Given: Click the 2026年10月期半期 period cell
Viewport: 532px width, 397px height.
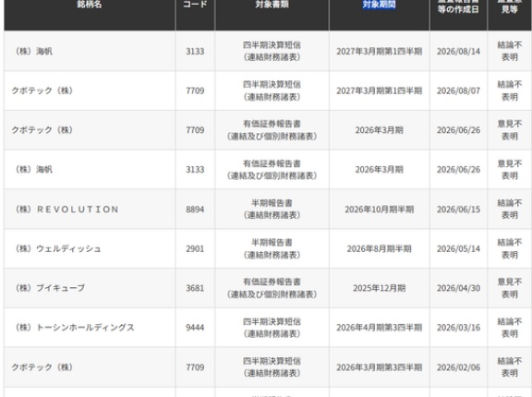Looking at the screenshot, I should coord(379,210).
